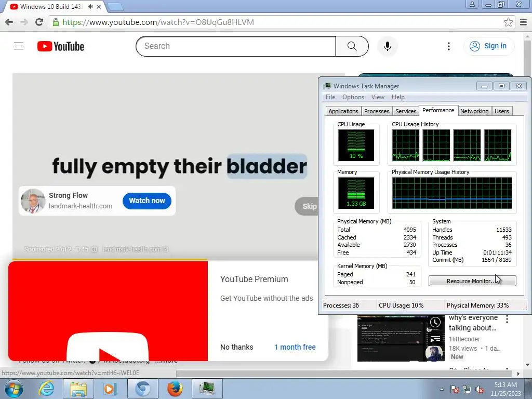The width and height of the screenshot is (532, 399).
Task: Switch to Task Manager taskbar button
Action: tap(207, 389)
